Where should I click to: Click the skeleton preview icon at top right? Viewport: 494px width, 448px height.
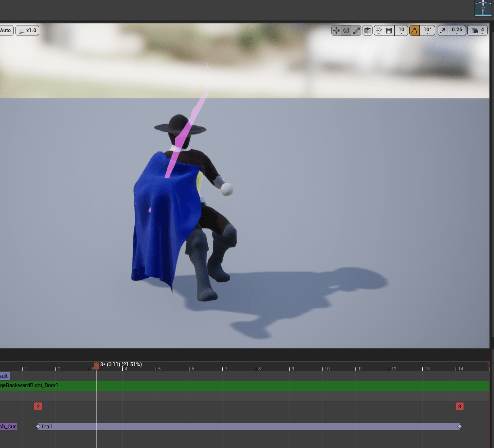click(x=483, y=8)
